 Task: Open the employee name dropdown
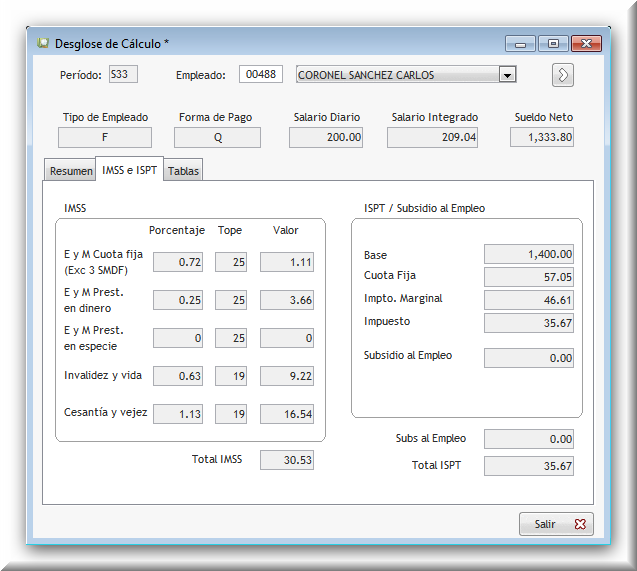tap(507, 75)
